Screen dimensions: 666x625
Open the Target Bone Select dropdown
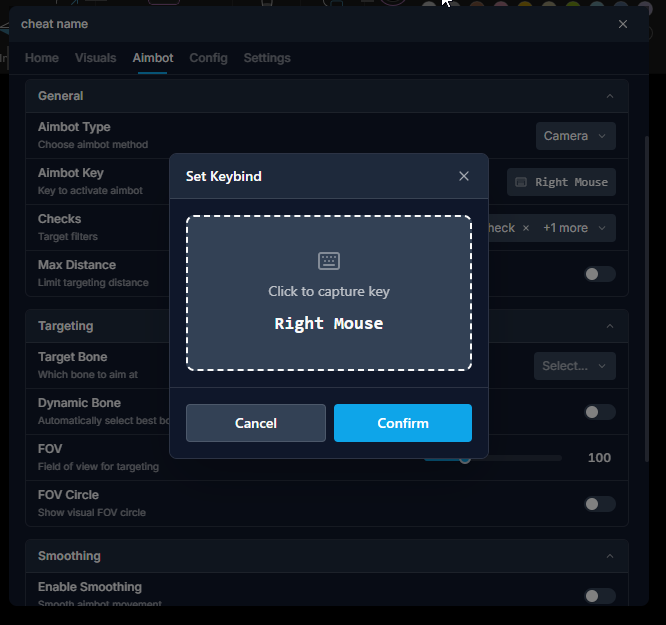pyautogui.click(x=575, y=366)
